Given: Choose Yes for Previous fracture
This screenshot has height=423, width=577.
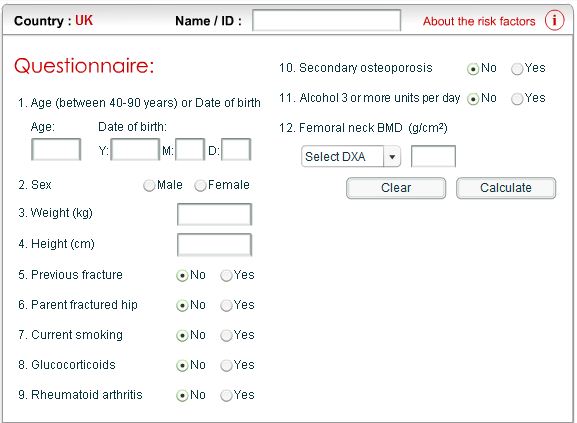Looking at the screenshot, I should click(x=226, y=276).
